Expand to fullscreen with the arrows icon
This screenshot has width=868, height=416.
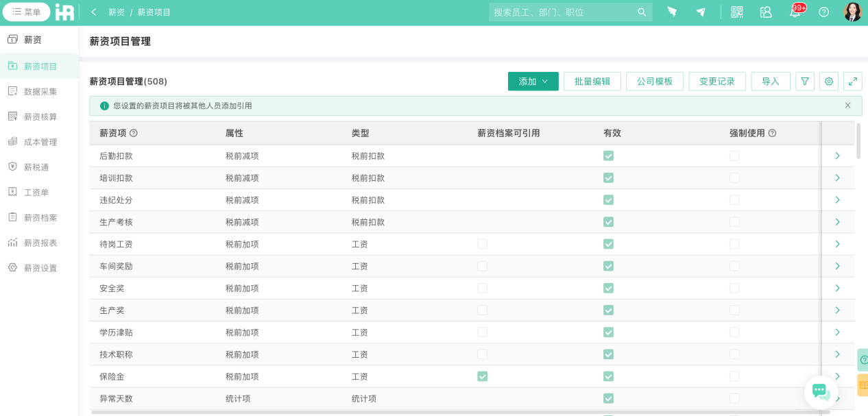click(852, 81)
